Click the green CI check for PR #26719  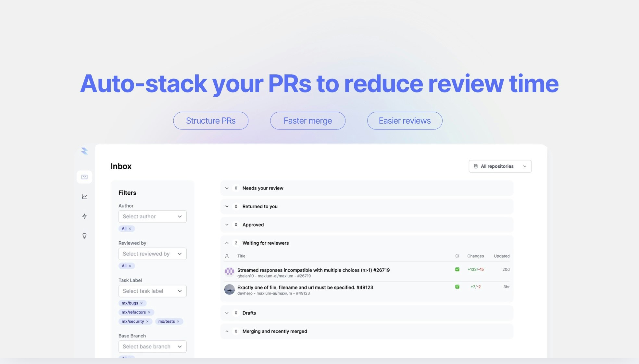click(x=457, y=270)
